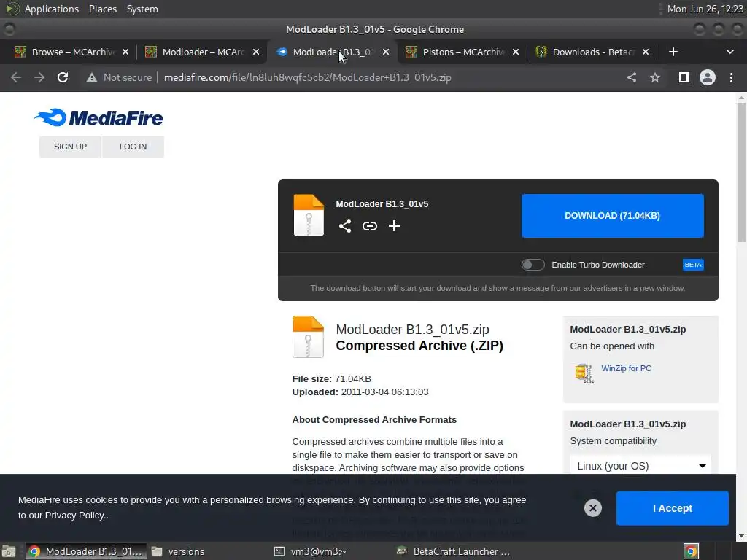Click the MediaFire logo
The height and width of the screenshot is (560, 747).
pos(98,117)
